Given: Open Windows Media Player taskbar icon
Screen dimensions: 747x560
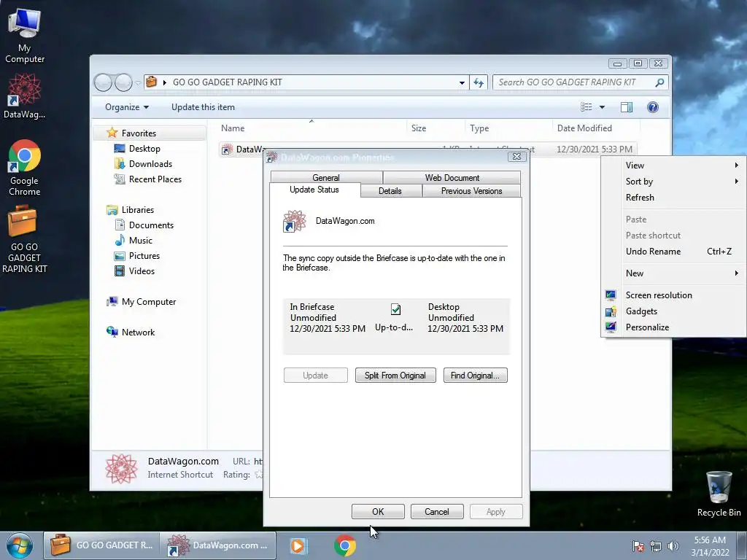Looking at the screenshot, I should click(x=298, y=545).
